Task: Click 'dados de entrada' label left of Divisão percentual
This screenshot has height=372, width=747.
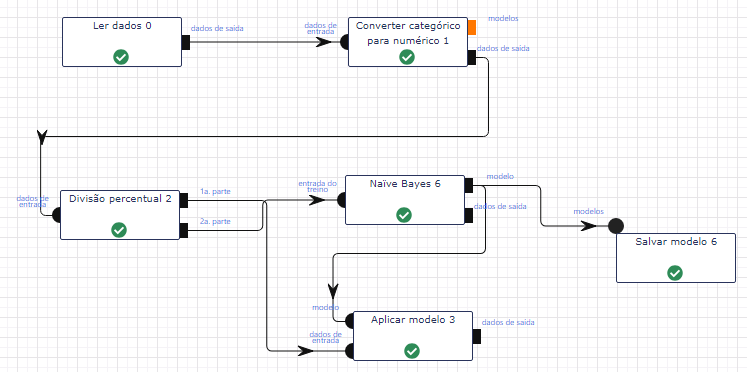Action: 32,201
